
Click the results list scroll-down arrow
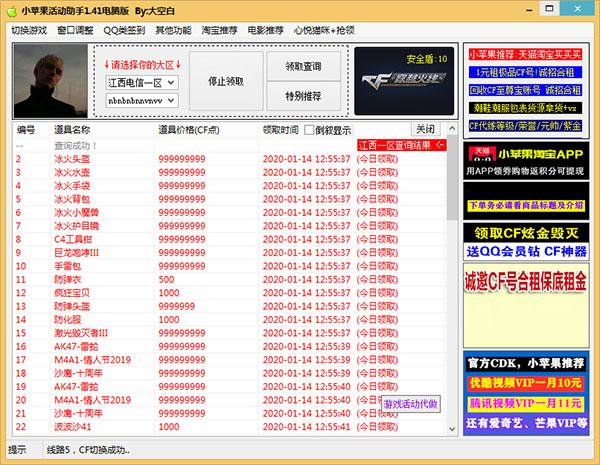coord(452,429)
